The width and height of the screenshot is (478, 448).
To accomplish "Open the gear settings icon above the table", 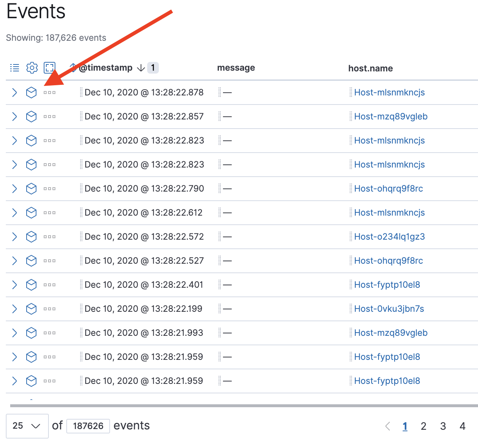I will pyautogui.click(x=32, y=67).
